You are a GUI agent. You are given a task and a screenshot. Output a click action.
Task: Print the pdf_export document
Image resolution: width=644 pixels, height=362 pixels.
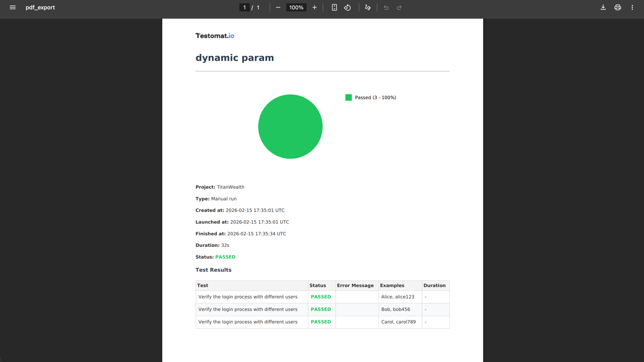[617, 8]
